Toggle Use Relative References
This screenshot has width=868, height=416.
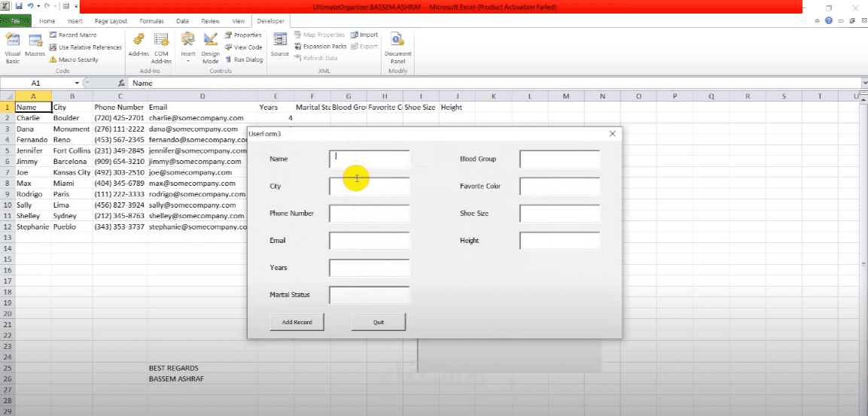tap(85, 47)
